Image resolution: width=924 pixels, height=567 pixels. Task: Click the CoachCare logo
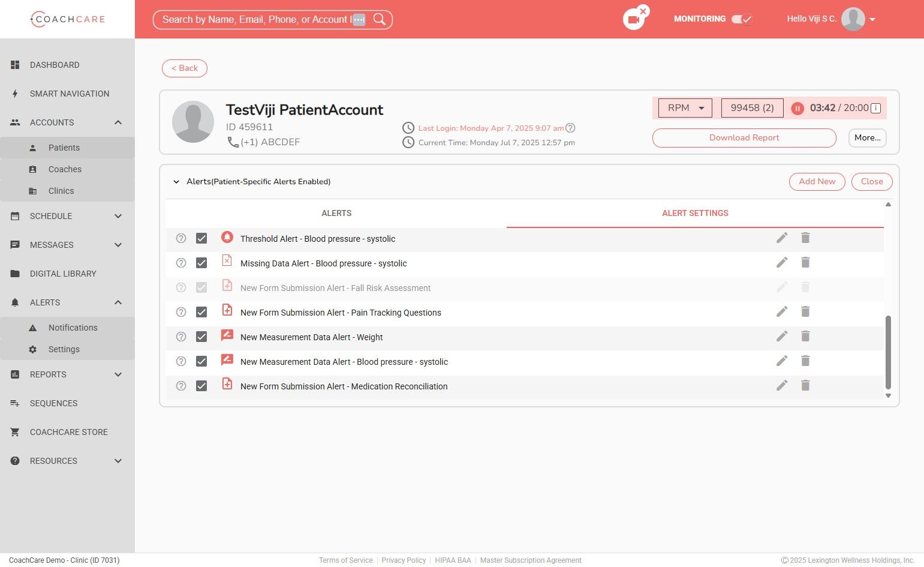point(67,19)
